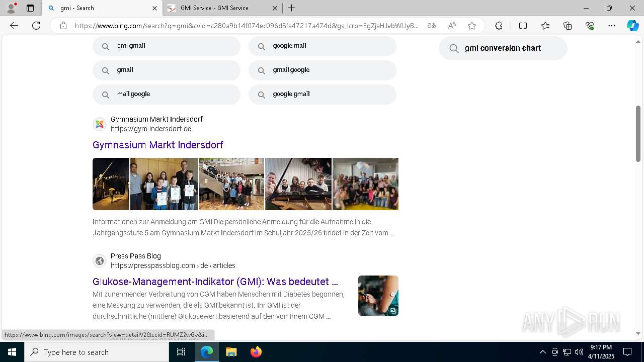Viewport: 644px width, 362px height.
Task: Open the group on staircase thumbnail
Action: [x=231, y=184]
